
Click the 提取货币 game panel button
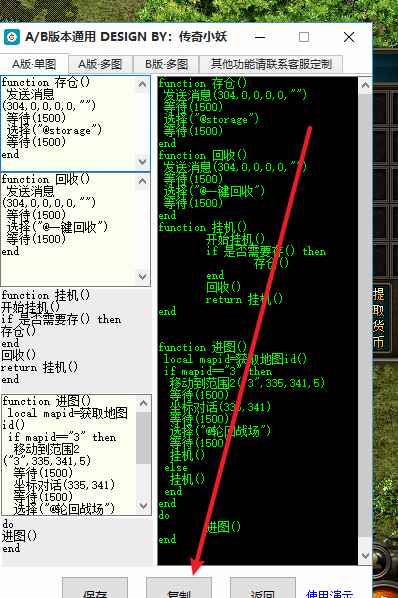coord(379,318)
